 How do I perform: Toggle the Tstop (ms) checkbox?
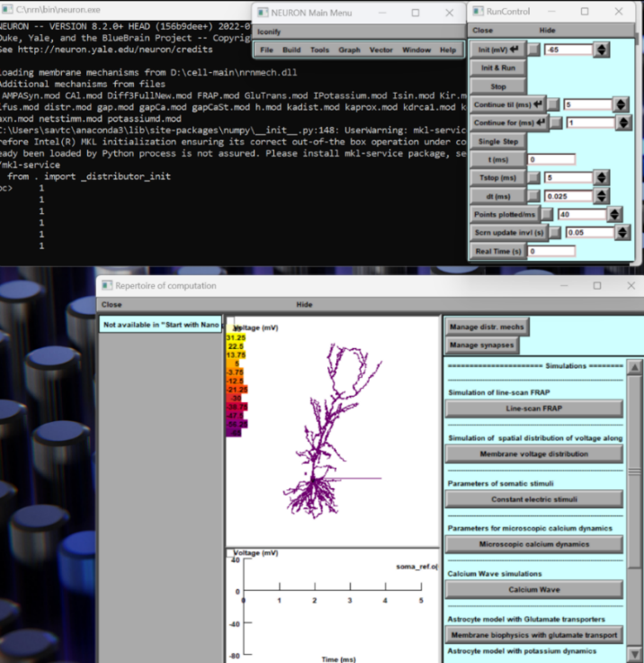click(x=534, y=177)
